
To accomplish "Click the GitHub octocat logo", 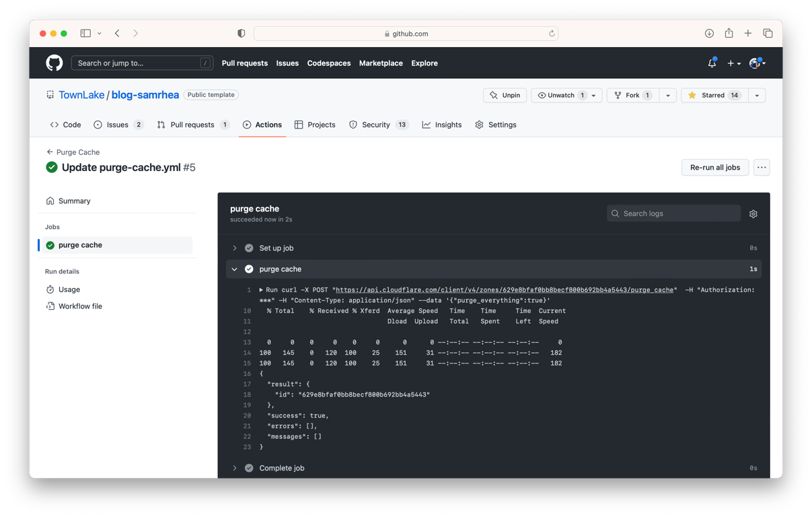I will click(x=54, y=63).
